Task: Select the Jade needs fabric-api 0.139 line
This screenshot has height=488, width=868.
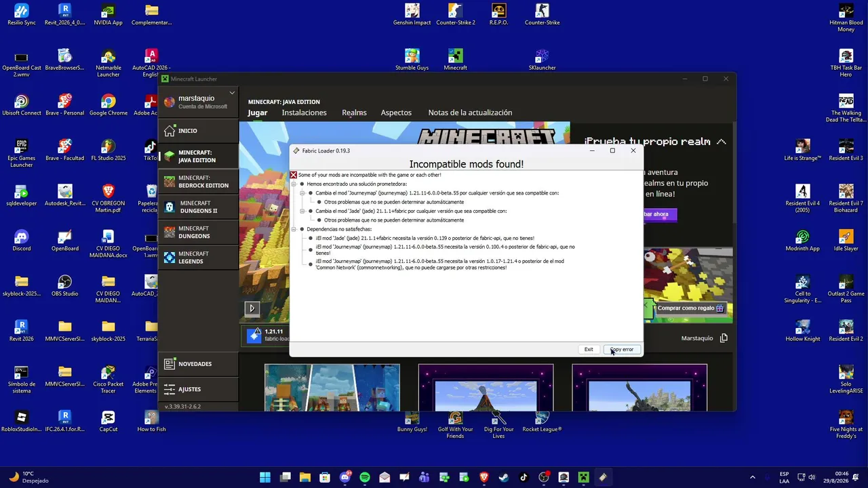Action: [425, 238]
